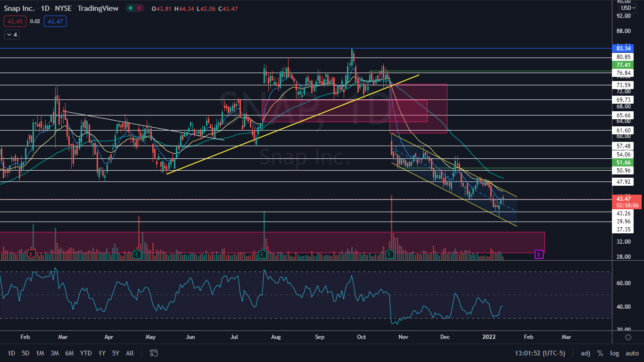
Task: Open the USD currency dropdown
Action: pos(628,8)
